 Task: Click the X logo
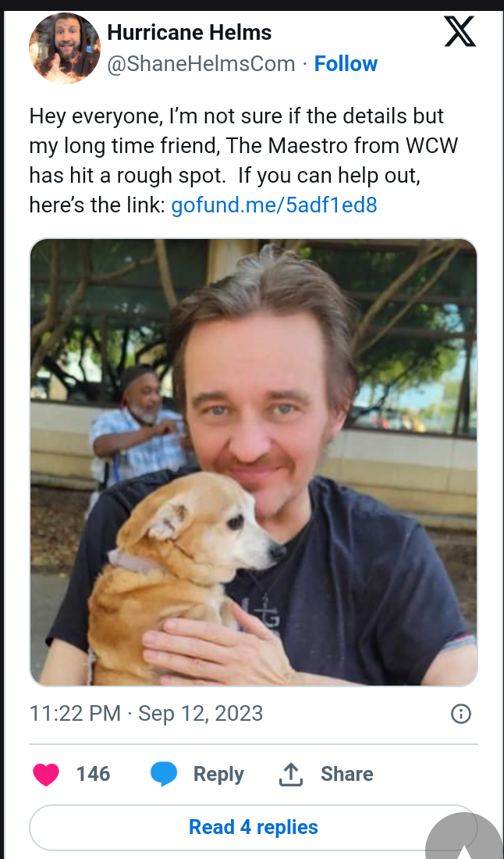[x=460, y=32]
